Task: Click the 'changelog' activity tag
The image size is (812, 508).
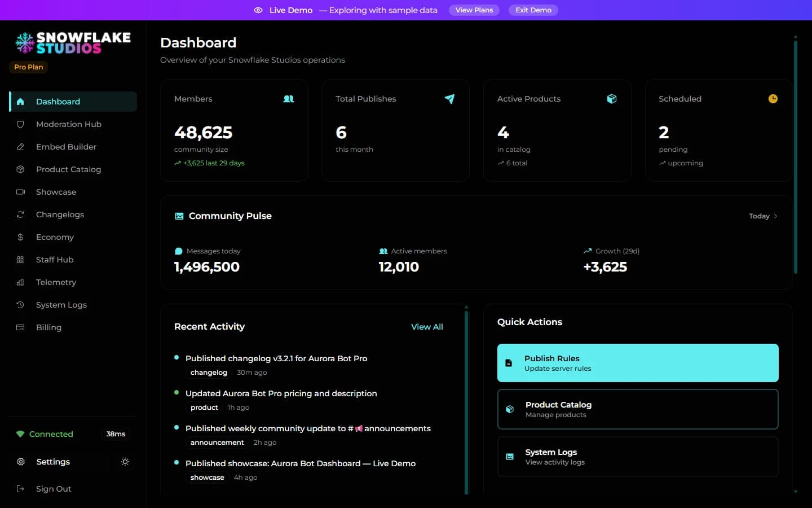Action: coord(209,373)
